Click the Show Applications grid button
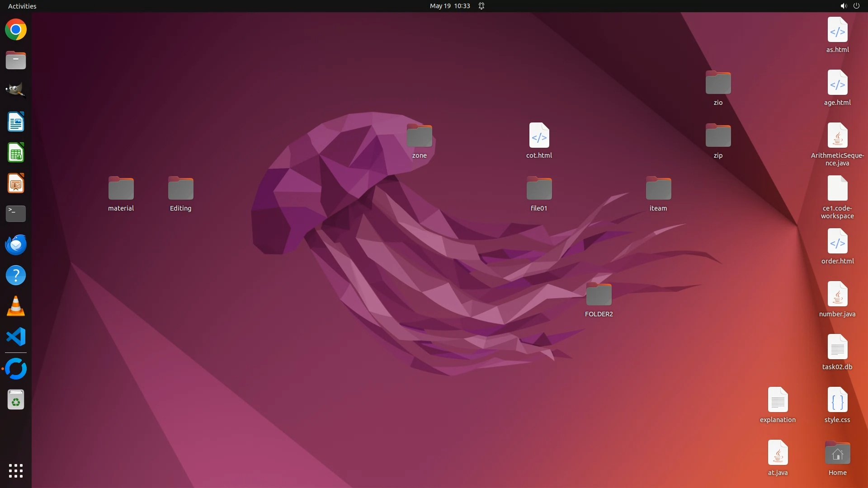This screenshot has height=488, width=868. tap(16, 471)
